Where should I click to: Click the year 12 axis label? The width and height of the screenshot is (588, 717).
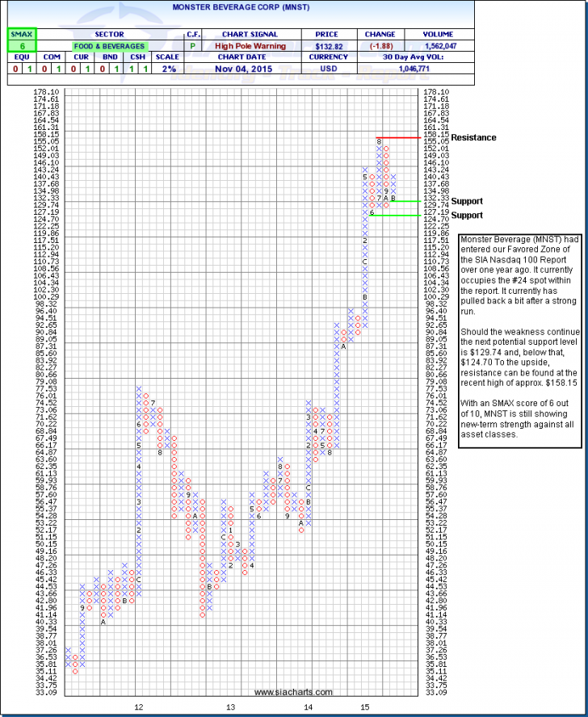(x=139, y=707)
